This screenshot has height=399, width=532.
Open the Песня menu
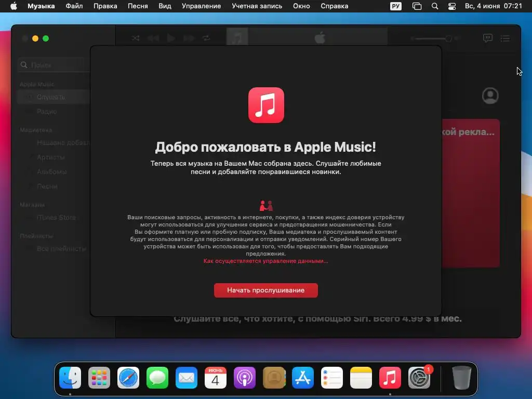tap(138, 6)
